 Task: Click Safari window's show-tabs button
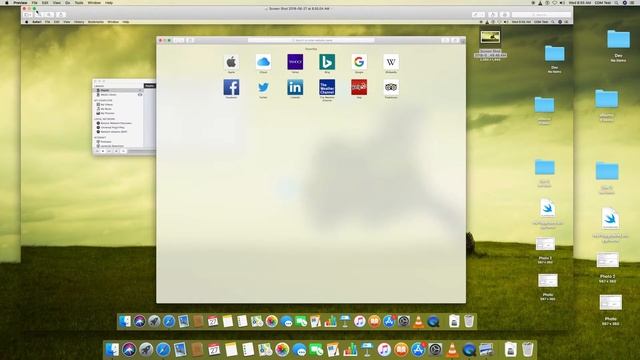click(455, 40)
